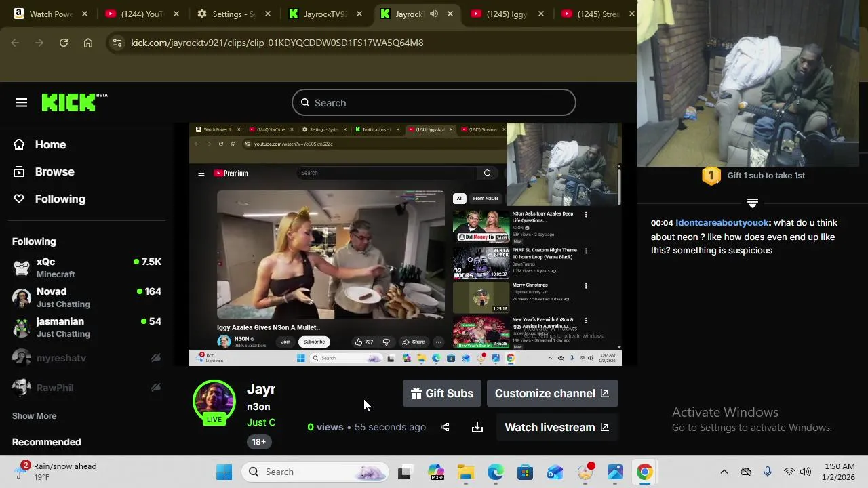Viewport: 868px width, 488px height.
Task: Open volume speaker tray icon
Action: 806,472
